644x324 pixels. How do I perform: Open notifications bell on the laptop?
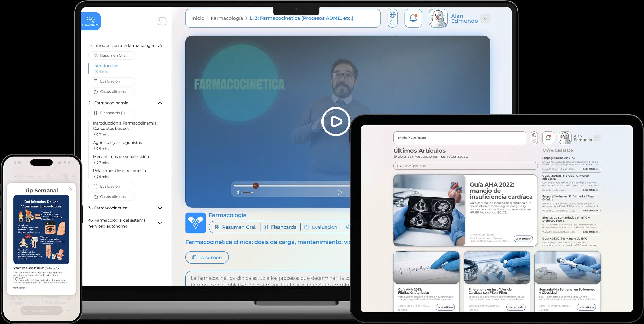tap(413, 18)
